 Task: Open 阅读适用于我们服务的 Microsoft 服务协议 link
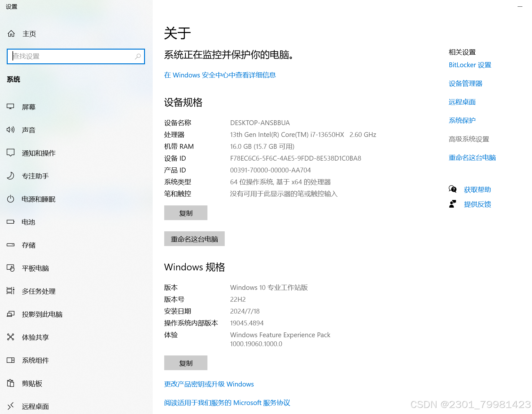pyautogui.click(x=227, y=402)
